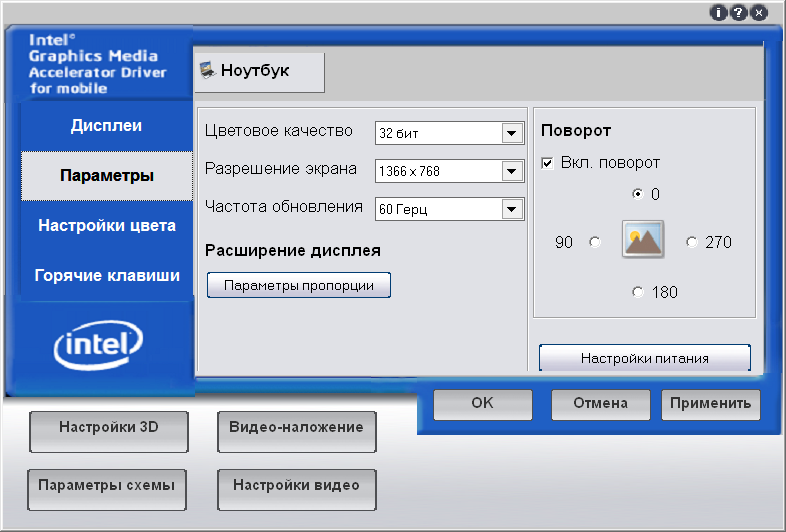Switch to the Дисплеи section

[106, 126]
